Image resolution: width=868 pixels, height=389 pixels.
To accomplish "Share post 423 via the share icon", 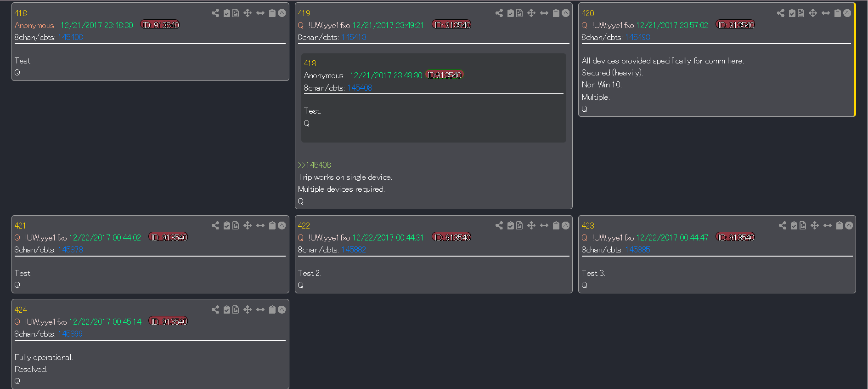I will click(x=783, y=225).
